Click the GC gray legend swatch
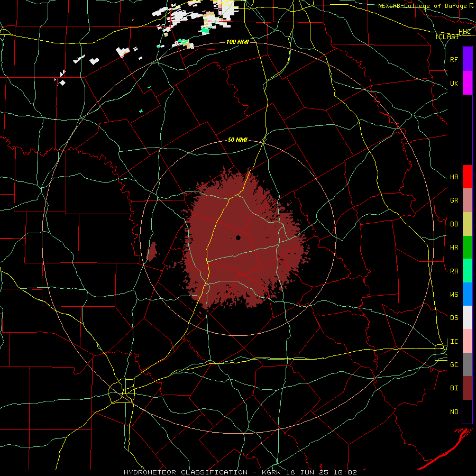 tap(467, 364)
